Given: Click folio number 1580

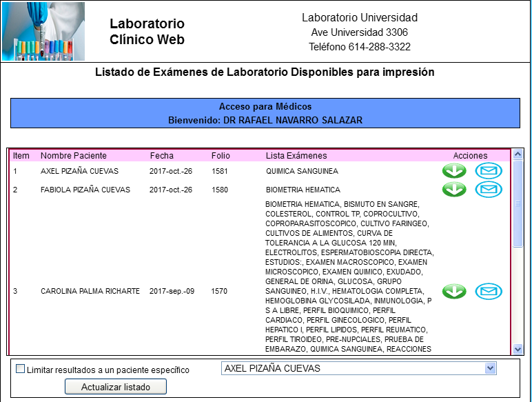Looking at the screenshot, I should click(220, 190).
